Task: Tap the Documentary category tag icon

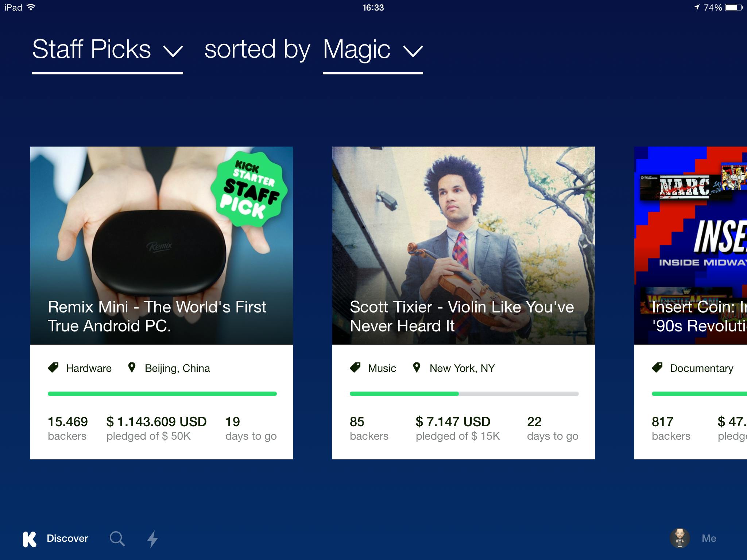Action: tap(657, 367)
